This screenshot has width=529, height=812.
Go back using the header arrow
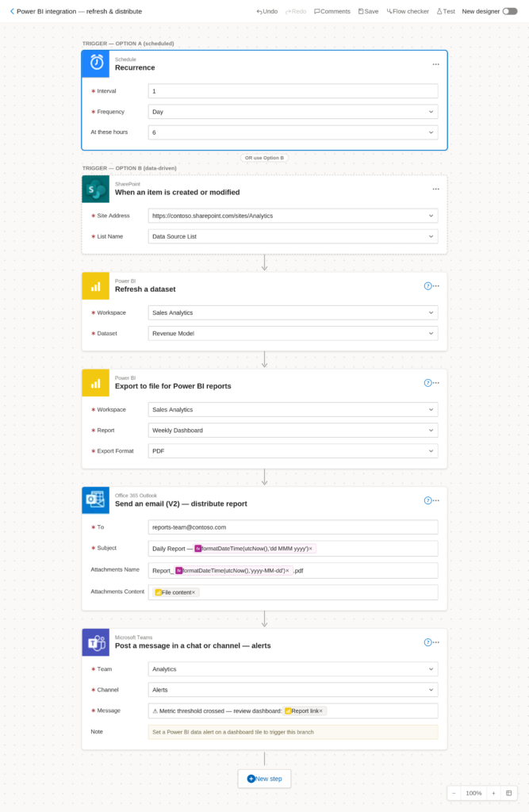click(x=12, y=11)
